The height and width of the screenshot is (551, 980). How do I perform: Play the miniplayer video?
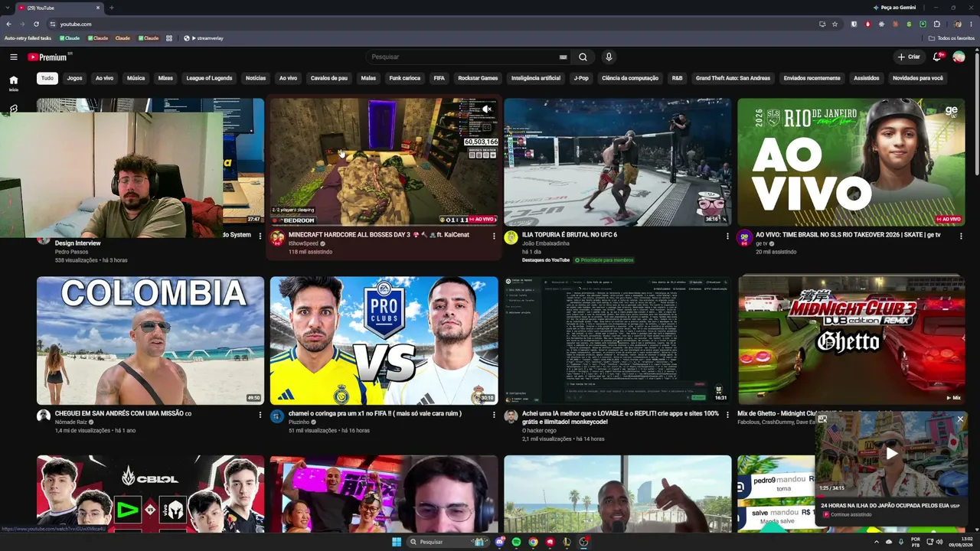[x=891, y=453]
